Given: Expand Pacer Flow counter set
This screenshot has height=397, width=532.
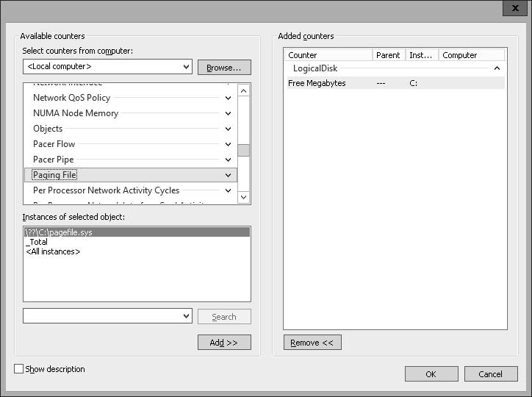Looking at the screenshot, I should [229, 144].
